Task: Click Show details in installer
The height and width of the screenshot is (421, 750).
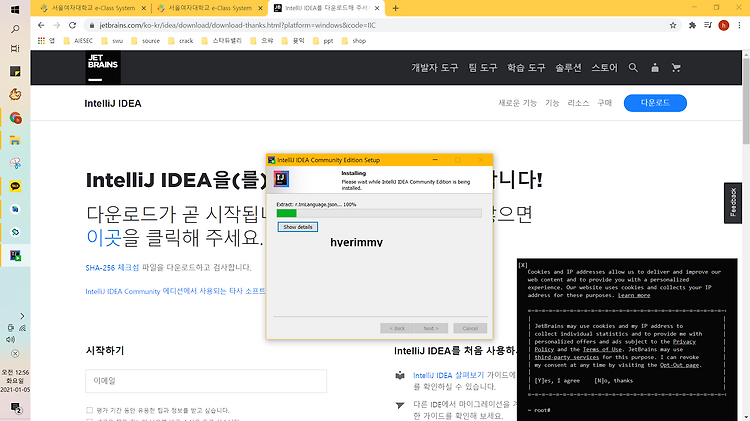Action: coord(298,227)
